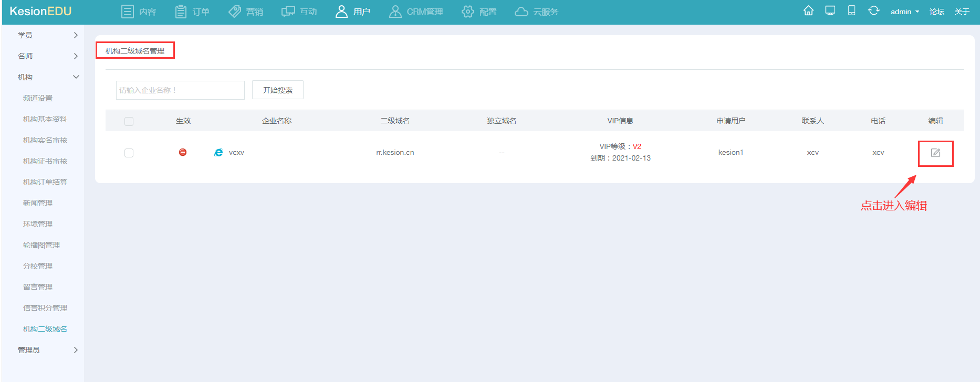Click the red disabled status icon
The image size is (980, 382).
pos(183,152)
